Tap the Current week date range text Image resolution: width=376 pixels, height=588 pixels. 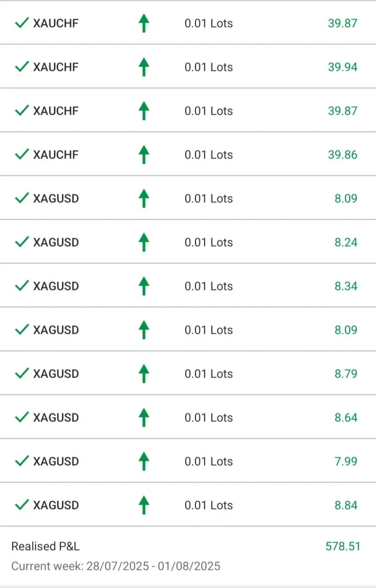pyautogui.click(x=116, y=566)
